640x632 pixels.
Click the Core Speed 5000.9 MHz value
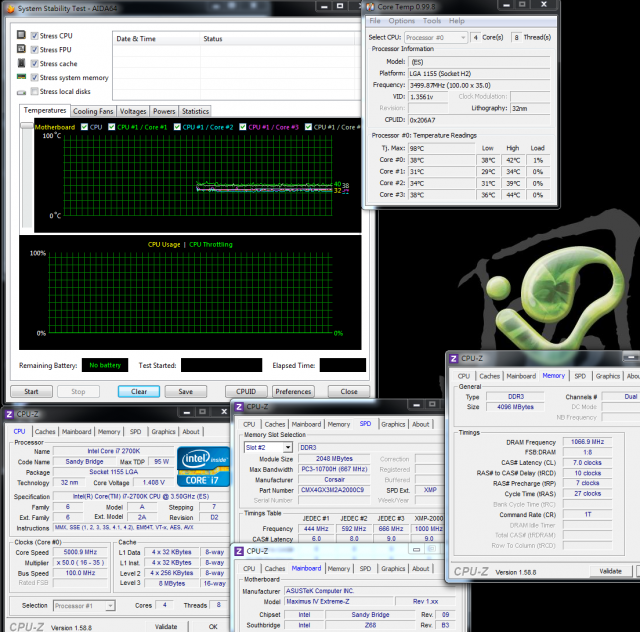[80, 552]
